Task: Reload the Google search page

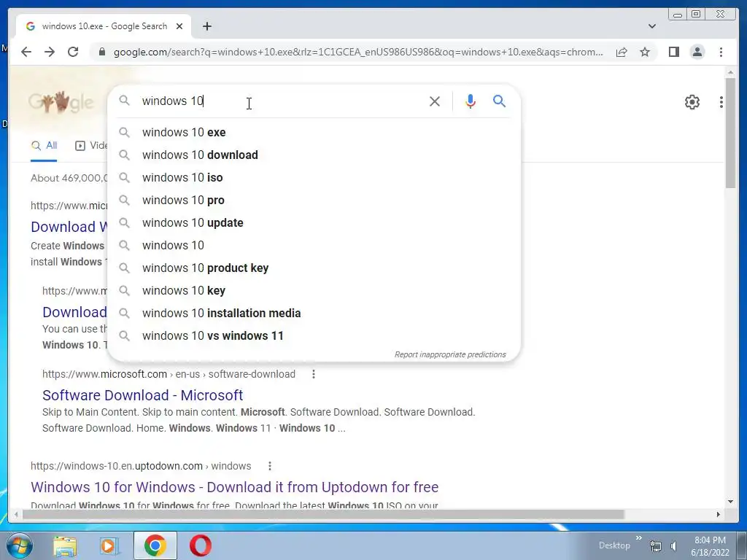Action: click(x=73, y=52)
